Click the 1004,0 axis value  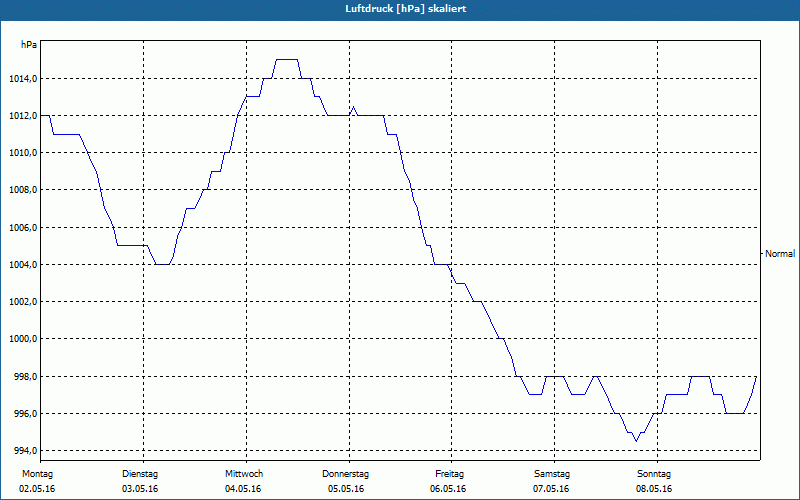(23, 265)
